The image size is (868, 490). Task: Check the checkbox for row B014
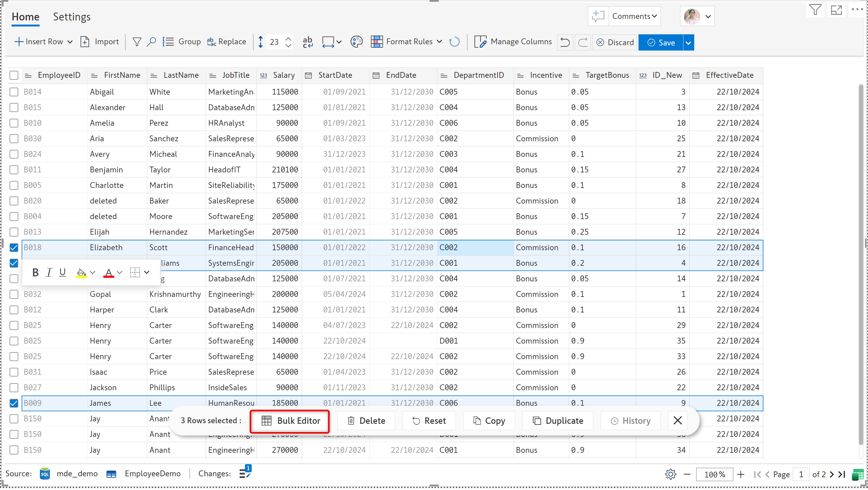14,92
